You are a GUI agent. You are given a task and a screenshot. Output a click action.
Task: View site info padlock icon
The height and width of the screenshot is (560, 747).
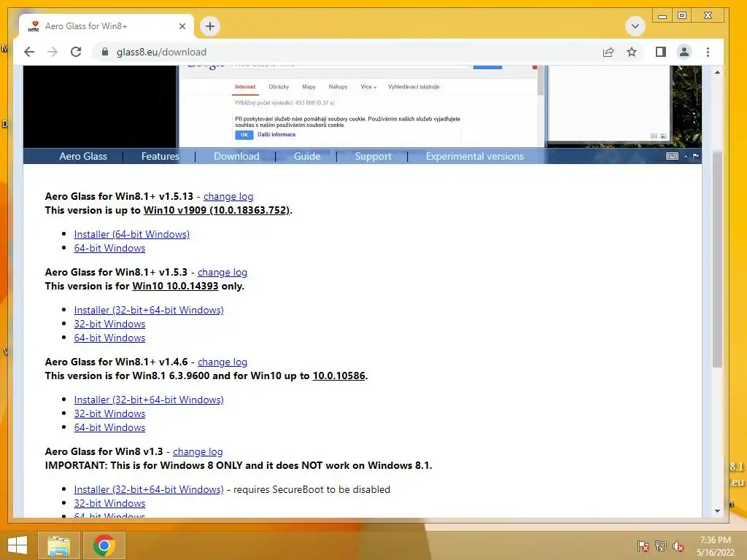[105, 52]
